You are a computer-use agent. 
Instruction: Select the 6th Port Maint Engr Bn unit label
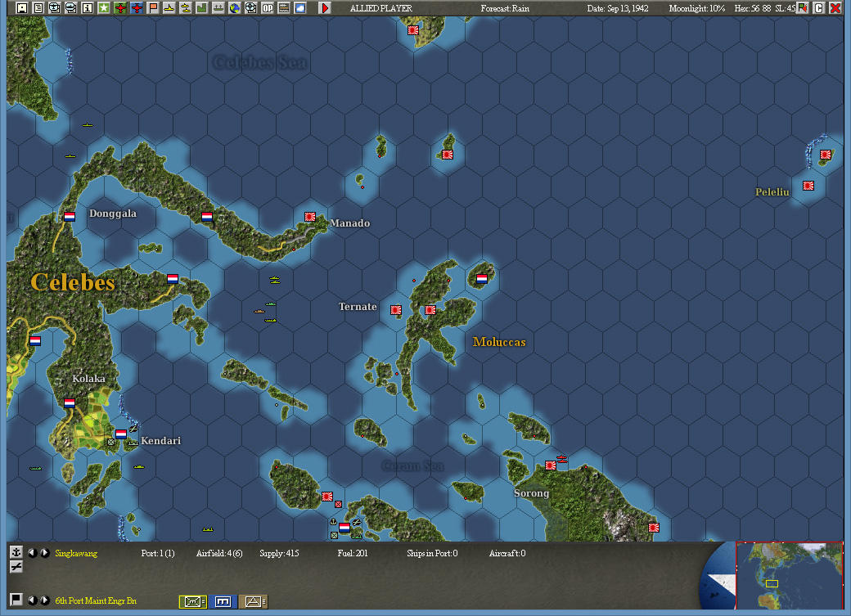pyautogui.click(x=94, y=600)
